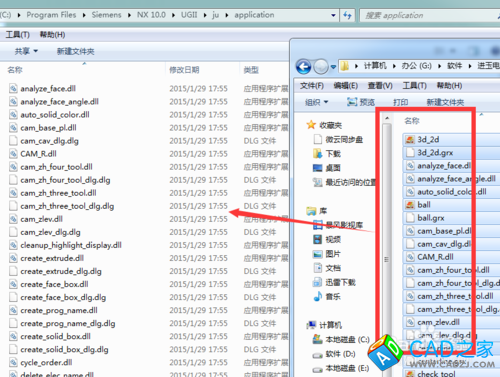Open the 下载 folder icon in favorites
Viewport: 500px width, 377px height.
[x=317, y=154]
